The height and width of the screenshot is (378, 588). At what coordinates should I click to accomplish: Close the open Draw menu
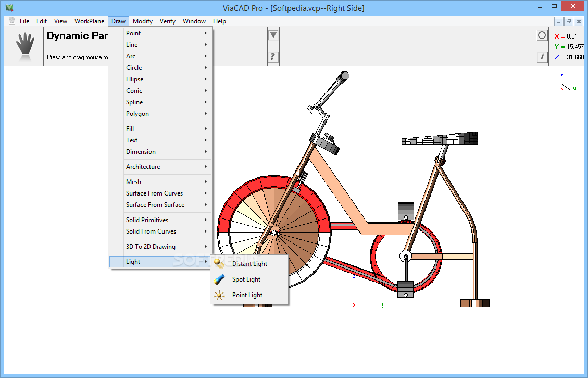tap(119, 21)
